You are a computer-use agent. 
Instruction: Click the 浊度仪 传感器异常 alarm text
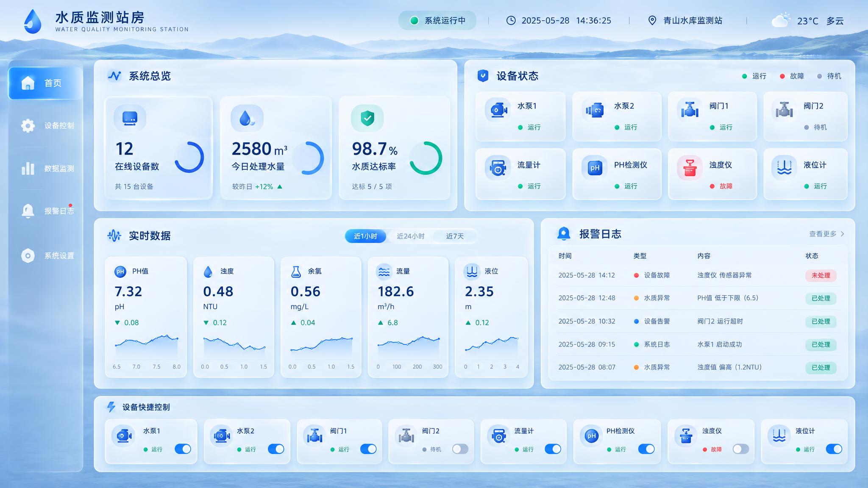tap(724, 275)
